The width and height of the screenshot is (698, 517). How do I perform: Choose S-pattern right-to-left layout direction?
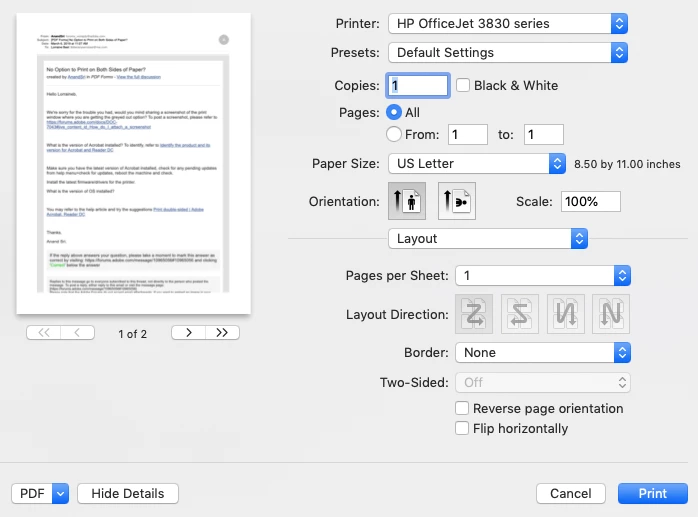click(x=519, y=314)
